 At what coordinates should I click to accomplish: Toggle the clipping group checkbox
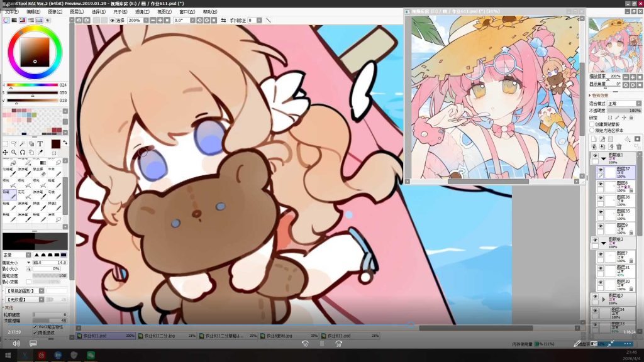pyautogui.click(x=592, y=124)
